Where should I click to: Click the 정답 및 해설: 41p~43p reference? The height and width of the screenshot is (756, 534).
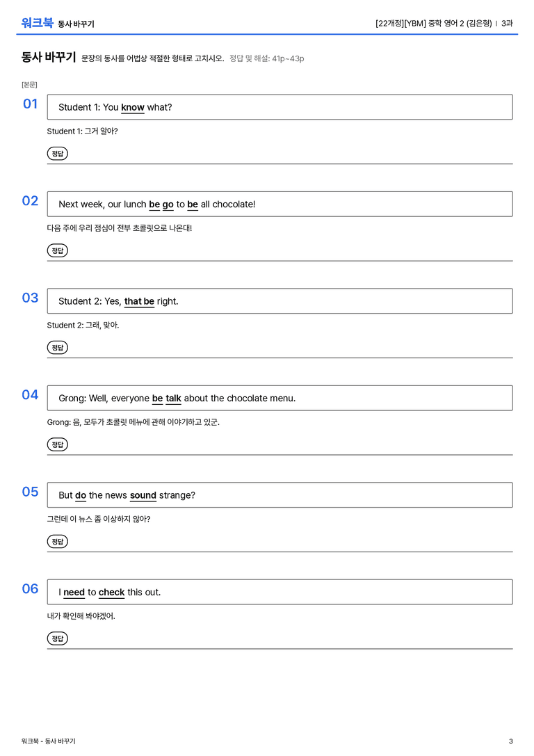tap(266, 58)
